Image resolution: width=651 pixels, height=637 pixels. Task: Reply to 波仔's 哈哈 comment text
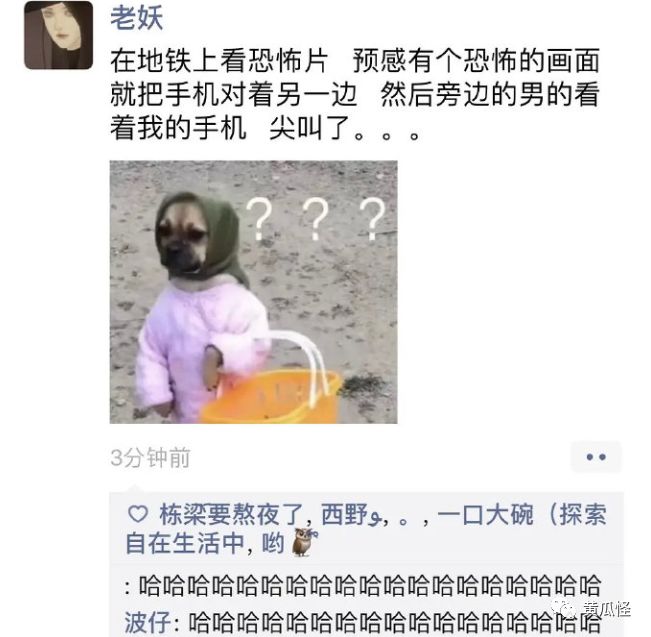394,622
